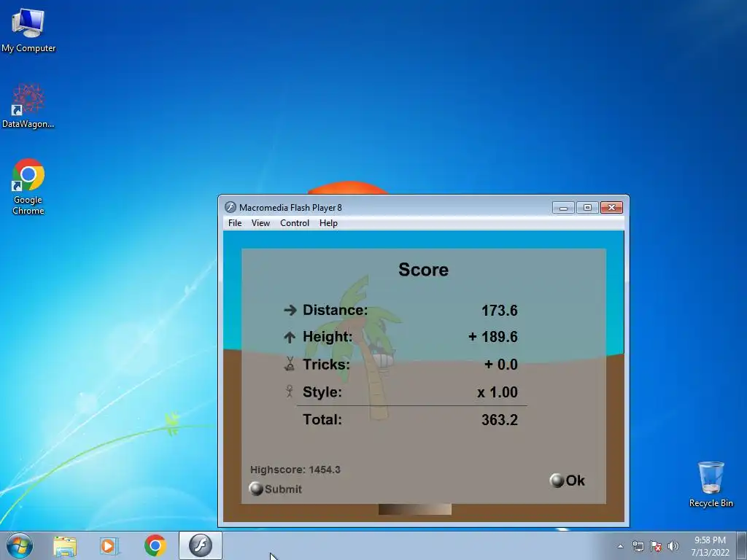Image resolution: width=747 pixels, height=560 pixels.
Task: Click the Tricks figure icon
Action: pos(289,365)
